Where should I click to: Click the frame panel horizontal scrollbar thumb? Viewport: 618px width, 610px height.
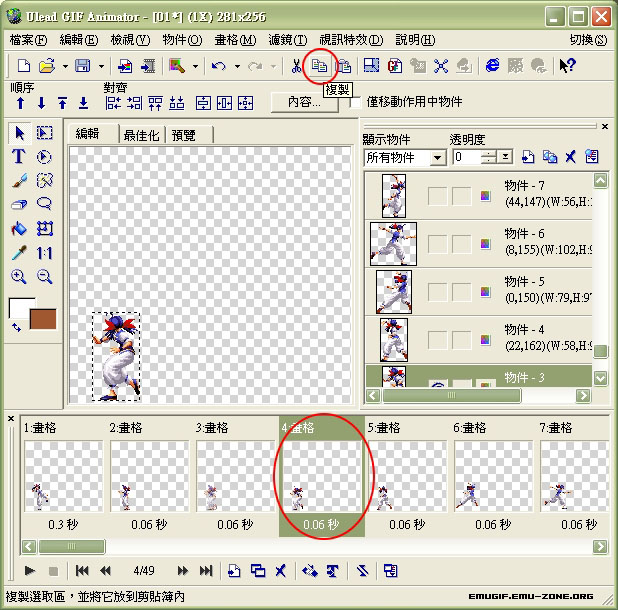[71, 546]
